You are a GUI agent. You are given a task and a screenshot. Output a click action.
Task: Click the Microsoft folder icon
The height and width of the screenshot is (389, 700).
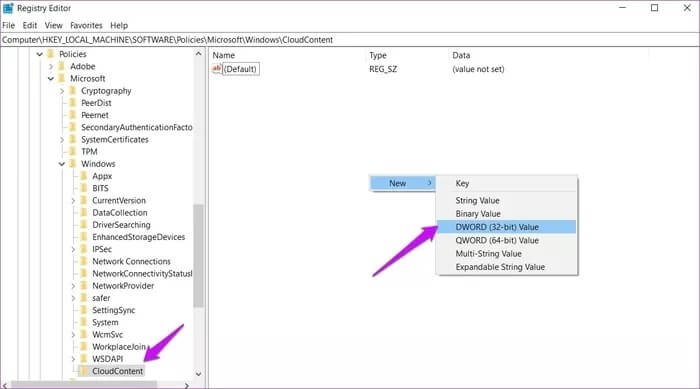(x=62, y=79)
